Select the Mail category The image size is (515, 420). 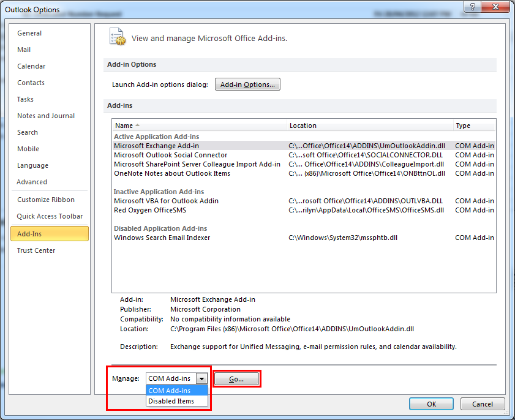[x=24, y=50]
